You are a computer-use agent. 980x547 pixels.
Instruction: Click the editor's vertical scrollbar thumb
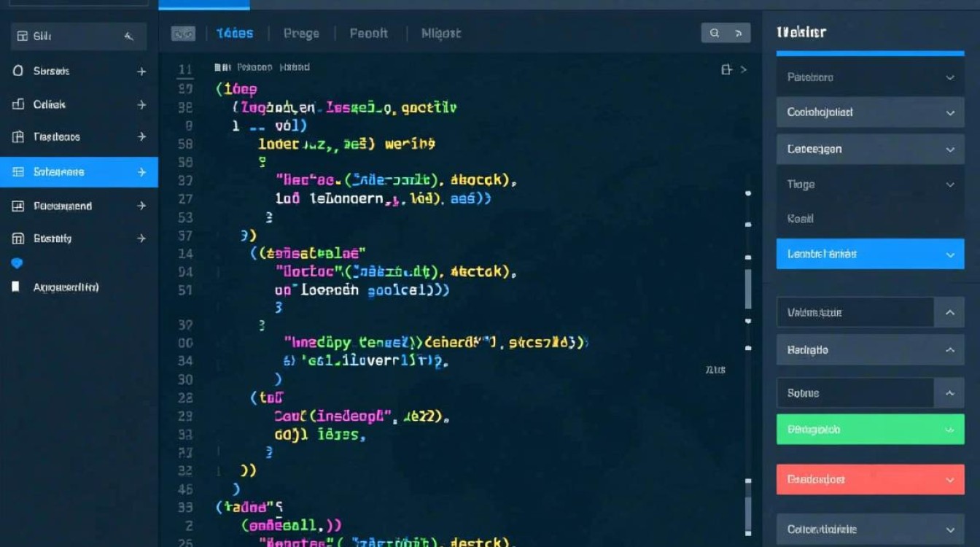(x=748, y=288)
